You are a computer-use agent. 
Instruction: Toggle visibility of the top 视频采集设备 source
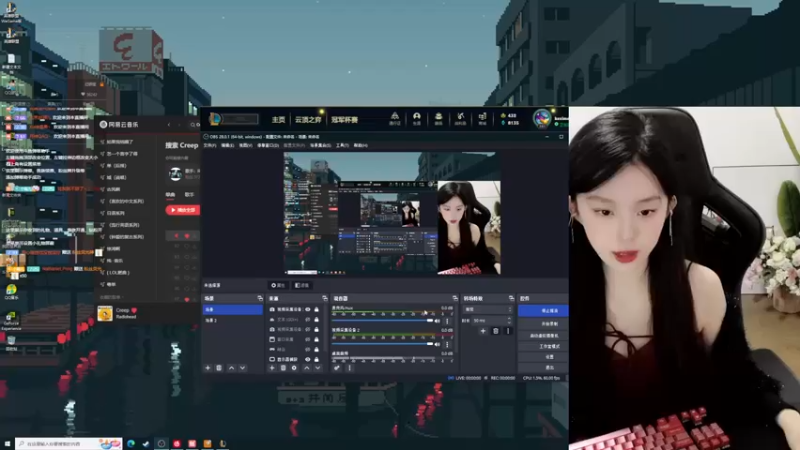point(308,309)
